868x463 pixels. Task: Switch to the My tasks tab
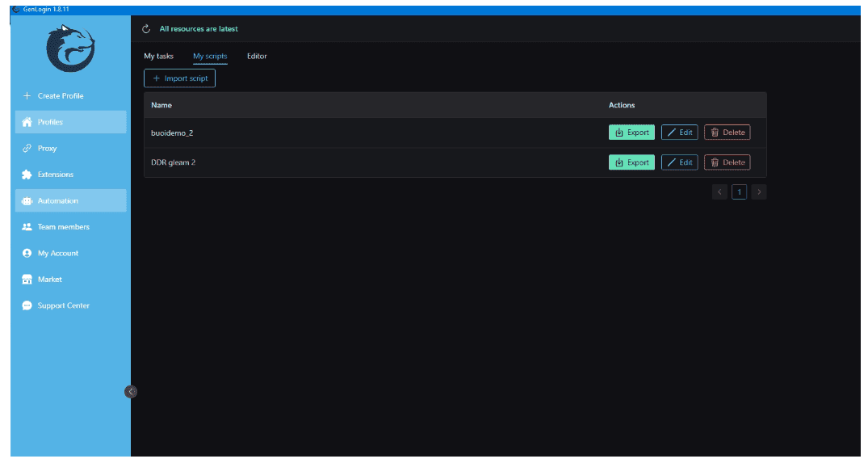158,56
